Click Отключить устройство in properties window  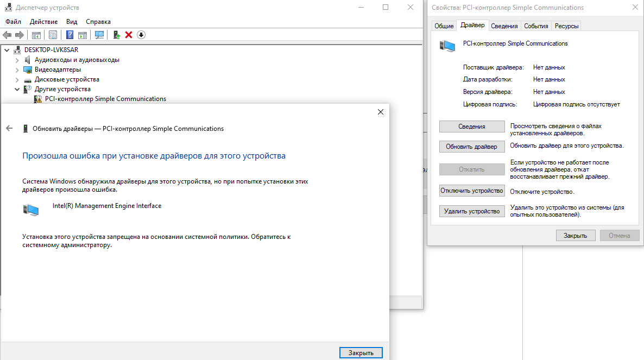[x=472, y=191]
